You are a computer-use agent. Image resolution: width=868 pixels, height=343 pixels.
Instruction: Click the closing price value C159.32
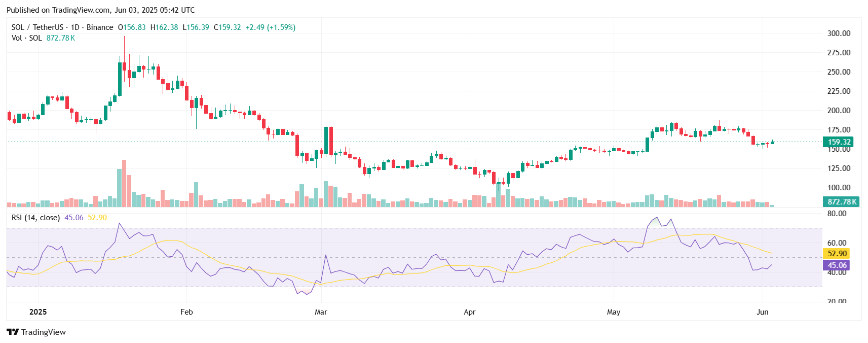(227, 27)
